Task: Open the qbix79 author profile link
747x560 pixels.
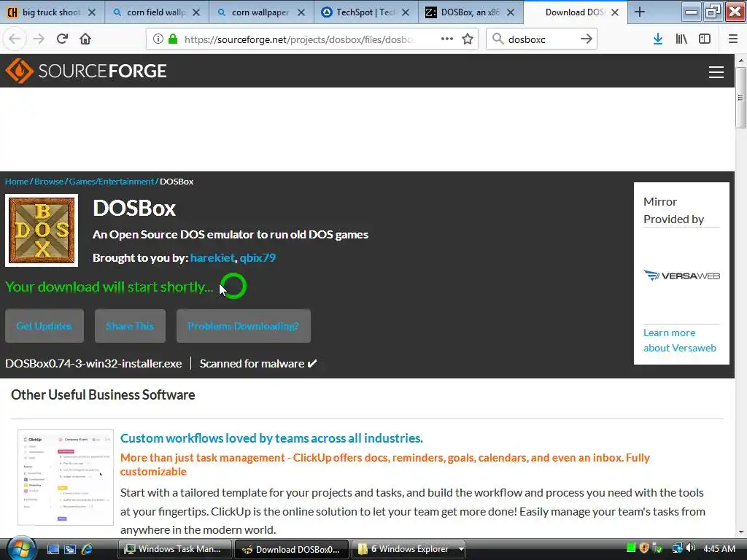Action: tap(258, 257)
